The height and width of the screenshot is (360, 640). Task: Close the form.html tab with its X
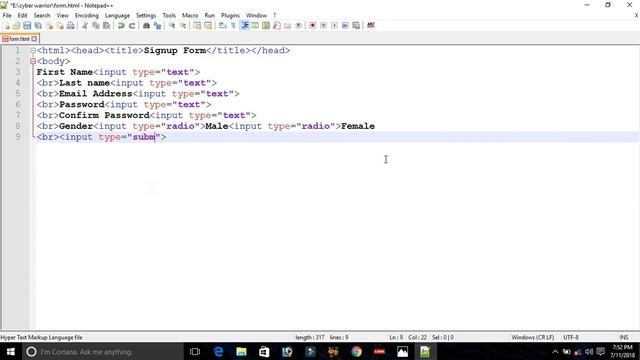point(34,39)
